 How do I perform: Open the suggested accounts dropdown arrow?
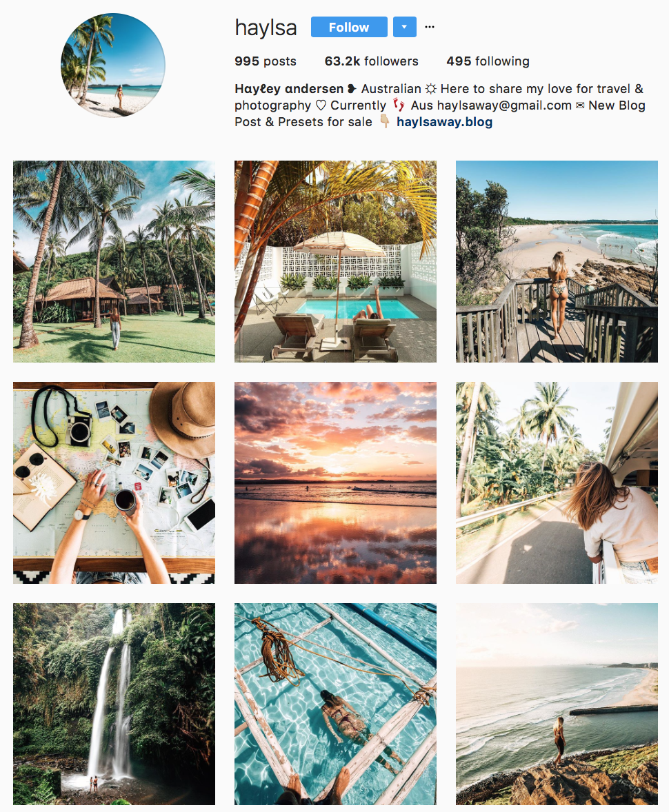(x=405, y=27)
